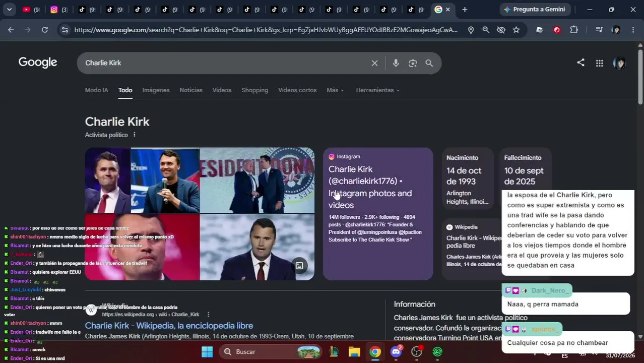Switch to the Modo IA tab
Screen dimensions: 644x363
(x=96, y=90)
